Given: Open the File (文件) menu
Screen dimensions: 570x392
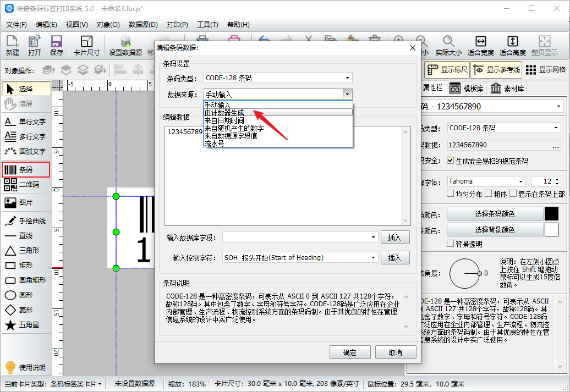Looking at the screenshot, I should [x=17, y=24].
